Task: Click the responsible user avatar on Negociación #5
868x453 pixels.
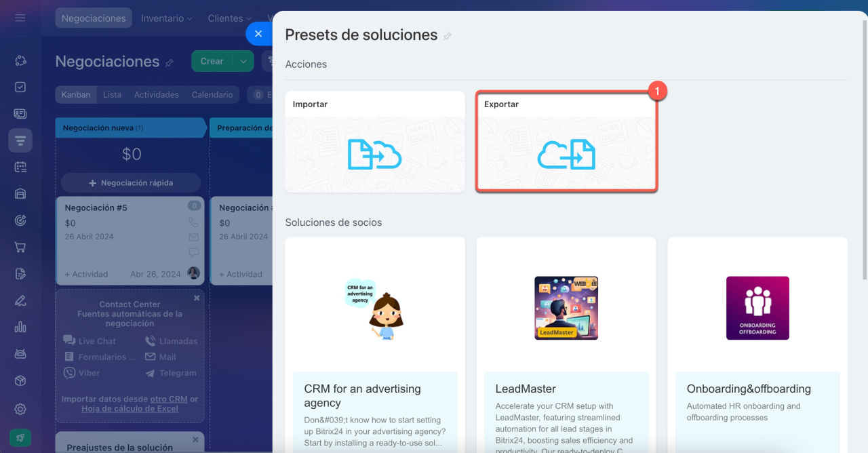Action: tap(193, 273)
